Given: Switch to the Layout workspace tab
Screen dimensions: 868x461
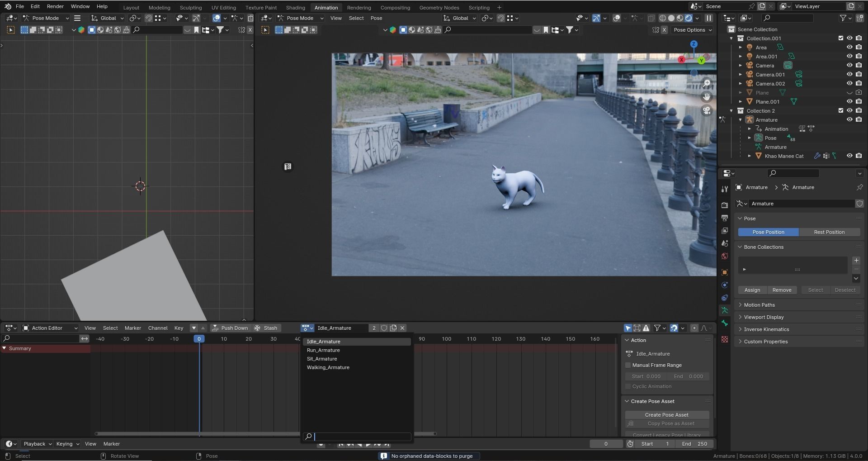Looking at the screenshot, I should [131, 7].
